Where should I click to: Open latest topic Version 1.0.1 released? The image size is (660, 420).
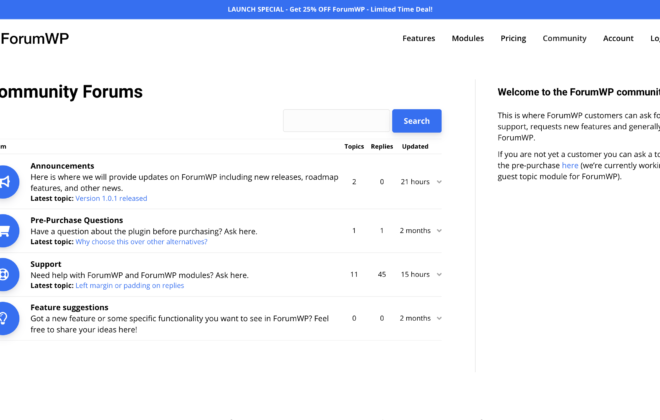click(x=111, y=198)
